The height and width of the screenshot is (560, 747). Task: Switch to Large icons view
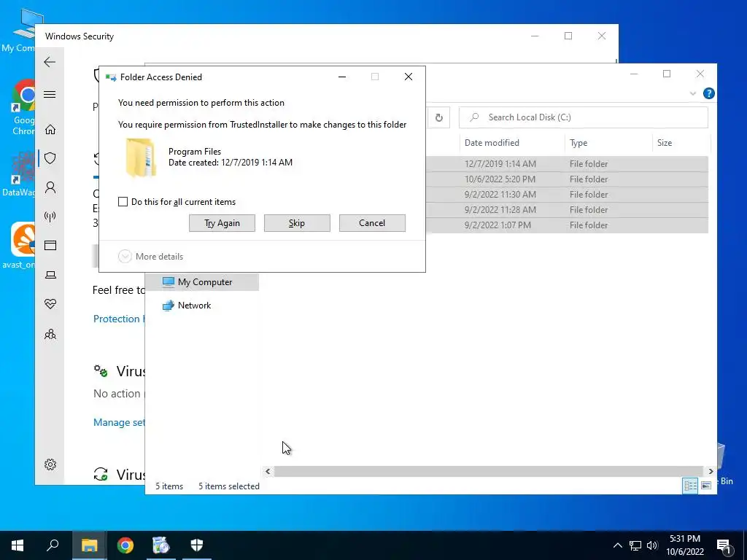[706, 485]
